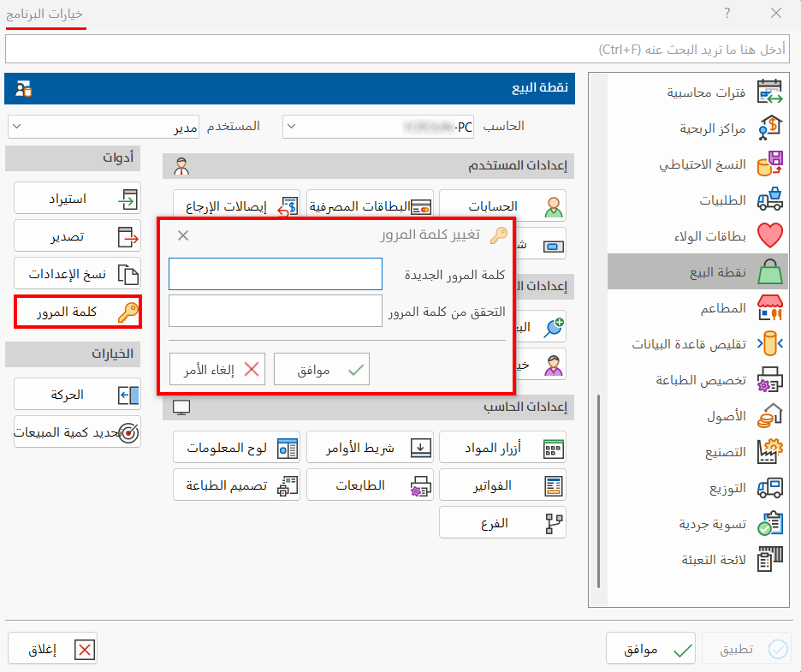
Task: Click the export (تصدير) tool button
Action: click(77, 236)
